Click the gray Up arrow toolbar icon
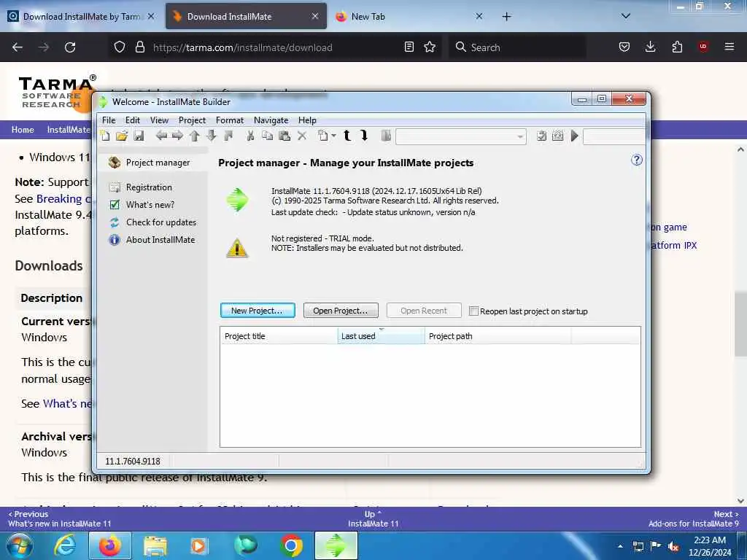747x560 pixels. point(194,136)
